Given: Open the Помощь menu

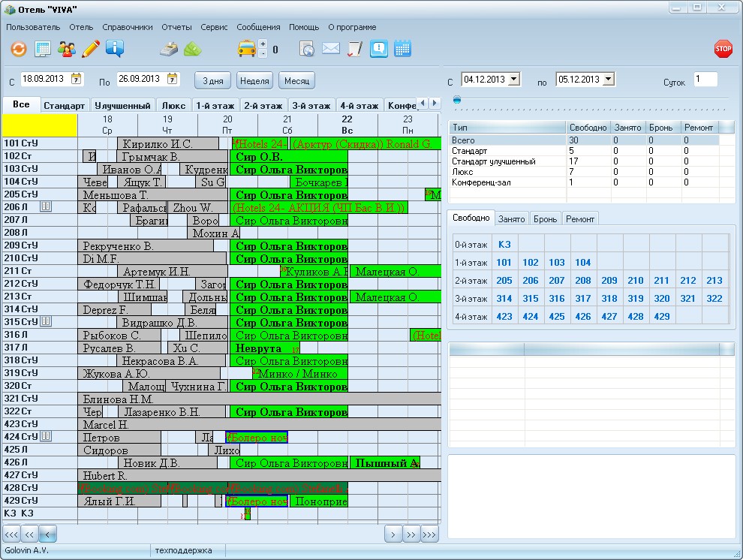Looking at the screenshot, I should tap(304, 27).
